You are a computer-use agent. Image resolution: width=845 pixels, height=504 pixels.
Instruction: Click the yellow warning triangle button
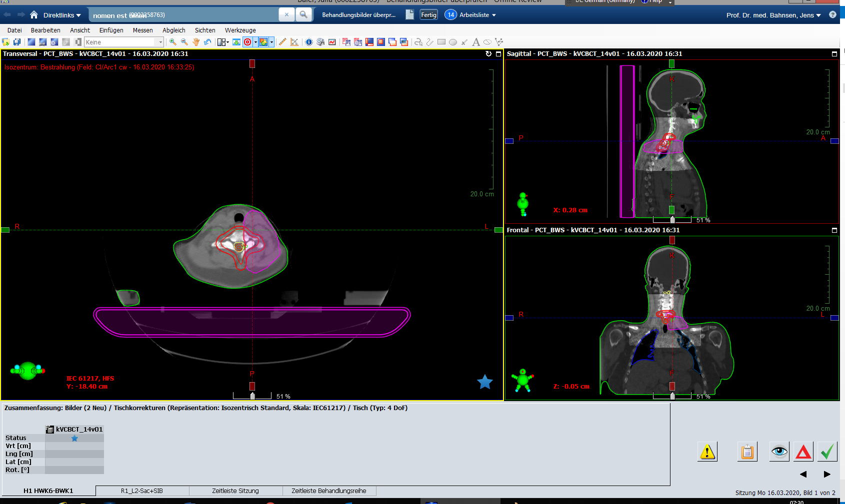pos(707,452)
